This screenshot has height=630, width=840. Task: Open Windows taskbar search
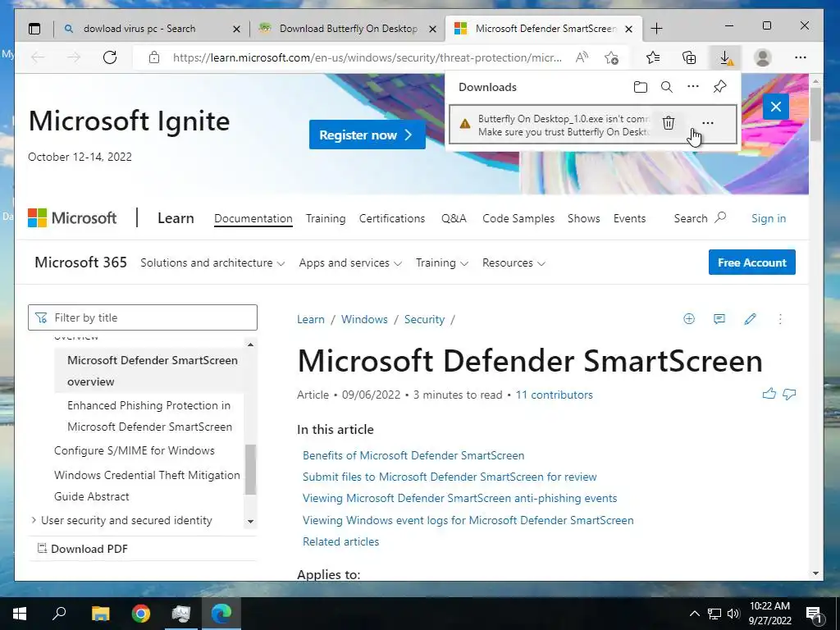tap(59, 614)
